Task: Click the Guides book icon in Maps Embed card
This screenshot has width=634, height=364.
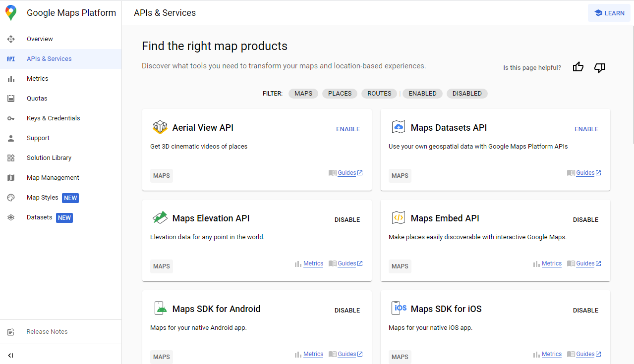Action: 571,263
